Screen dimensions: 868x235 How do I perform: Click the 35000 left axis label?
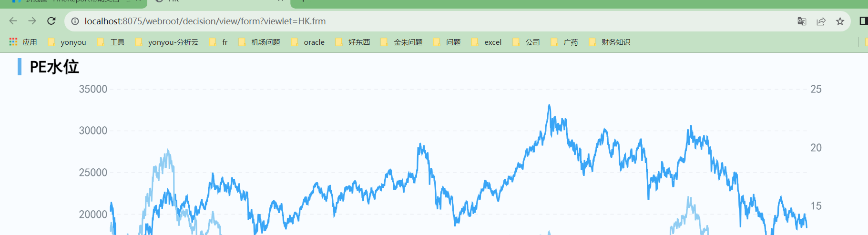click(93, 89)
